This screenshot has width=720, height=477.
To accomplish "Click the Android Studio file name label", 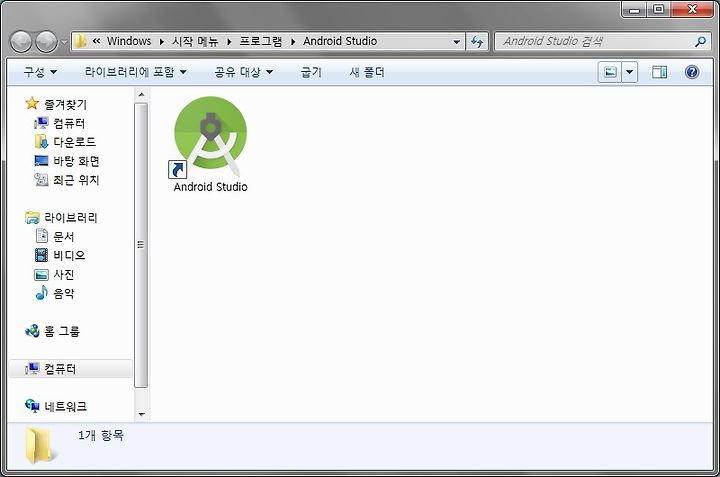I will pyautogui.click(x=210, y=187).
